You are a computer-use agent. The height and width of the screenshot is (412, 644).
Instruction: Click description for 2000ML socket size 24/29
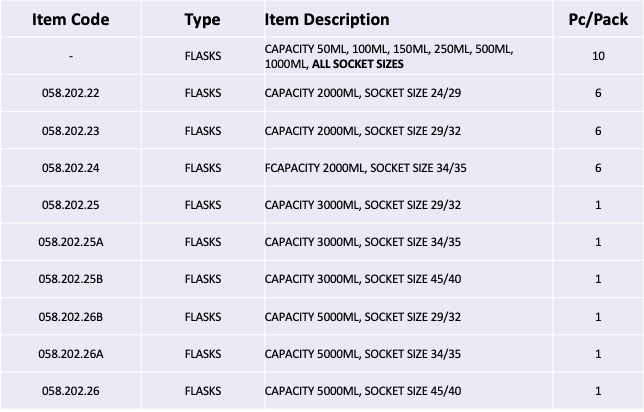[361, 94]
